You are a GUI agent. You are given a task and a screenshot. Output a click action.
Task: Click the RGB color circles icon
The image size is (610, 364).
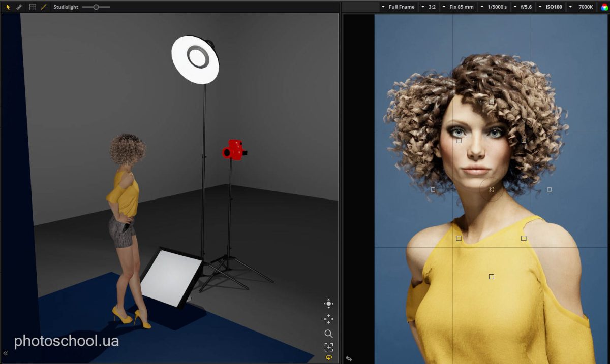point(604,7)
